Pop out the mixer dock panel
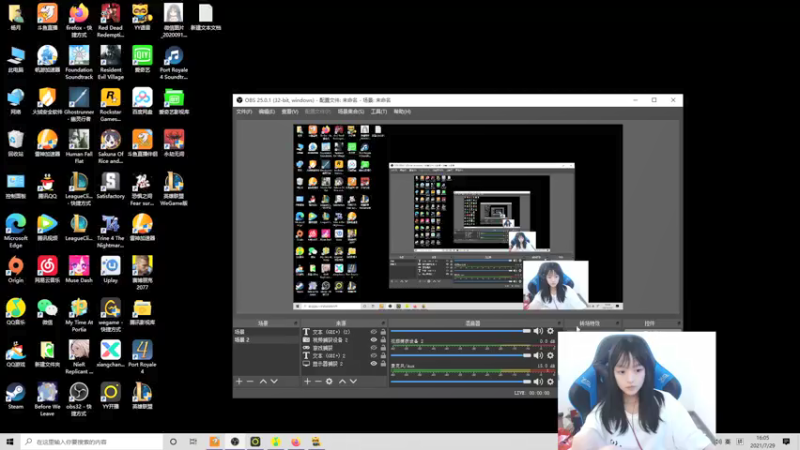Viewport: 800px width, 450px height. tap(559, 323)
